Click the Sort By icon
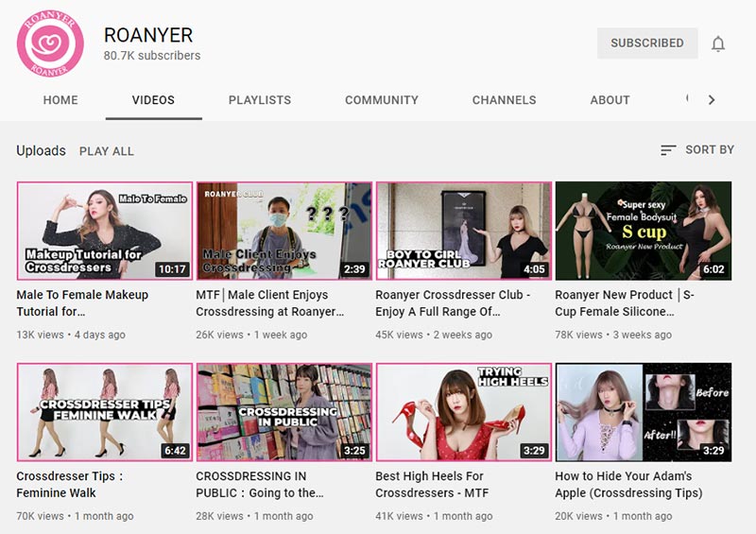This screenshot has width=756, height=534. coord(668,150)
